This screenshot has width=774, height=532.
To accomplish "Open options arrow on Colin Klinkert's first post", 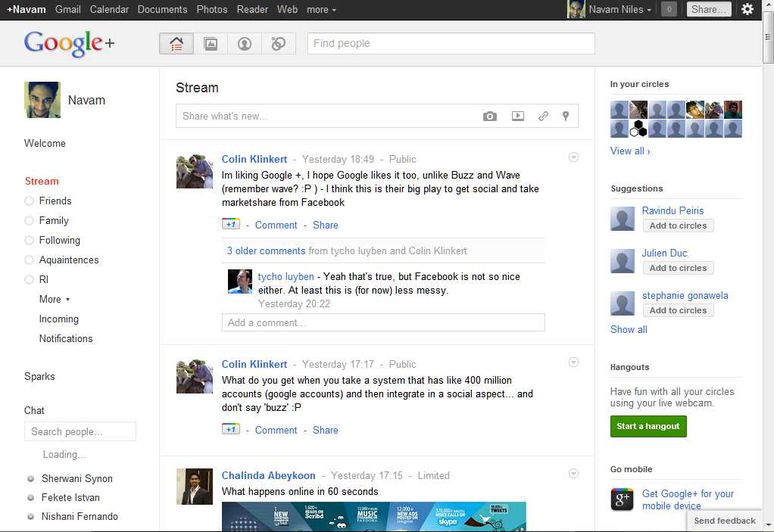I will 573,157.
